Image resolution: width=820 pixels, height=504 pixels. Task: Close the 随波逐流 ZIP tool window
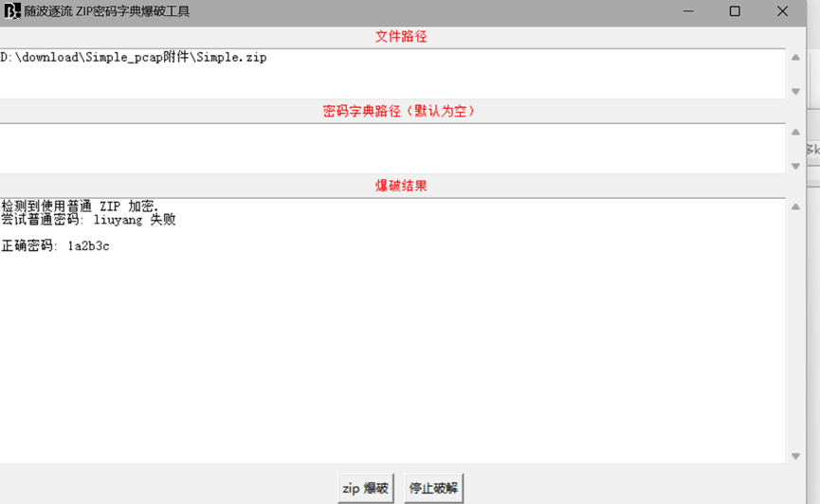782,11
